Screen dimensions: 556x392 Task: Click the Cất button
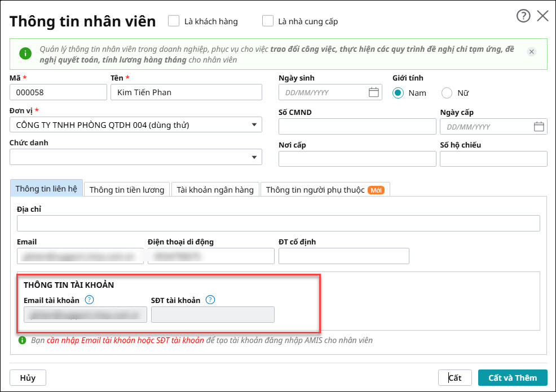click(455, 378)
